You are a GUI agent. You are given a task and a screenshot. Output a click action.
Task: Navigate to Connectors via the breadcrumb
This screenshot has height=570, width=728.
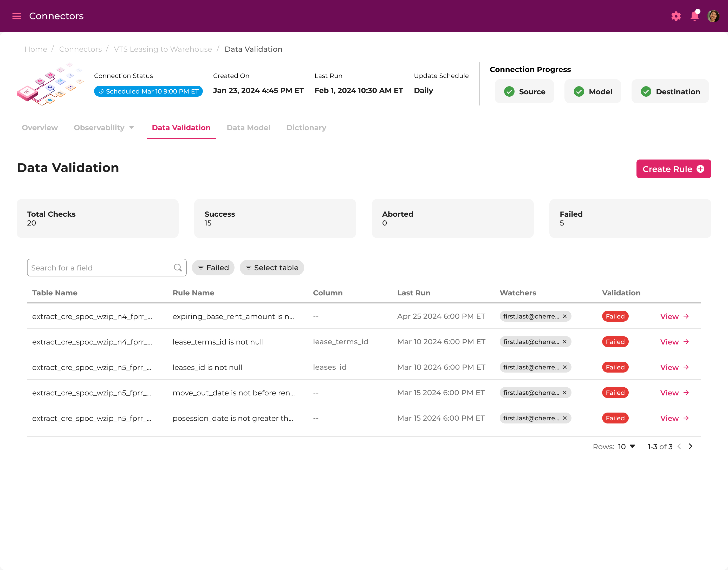tap(81, 49)
